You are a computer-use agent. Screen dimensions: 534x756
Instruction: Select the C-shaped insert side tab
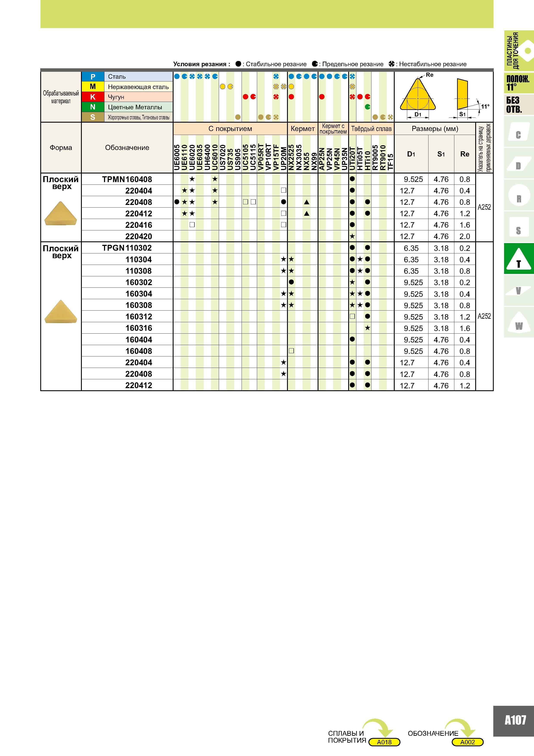518,131
